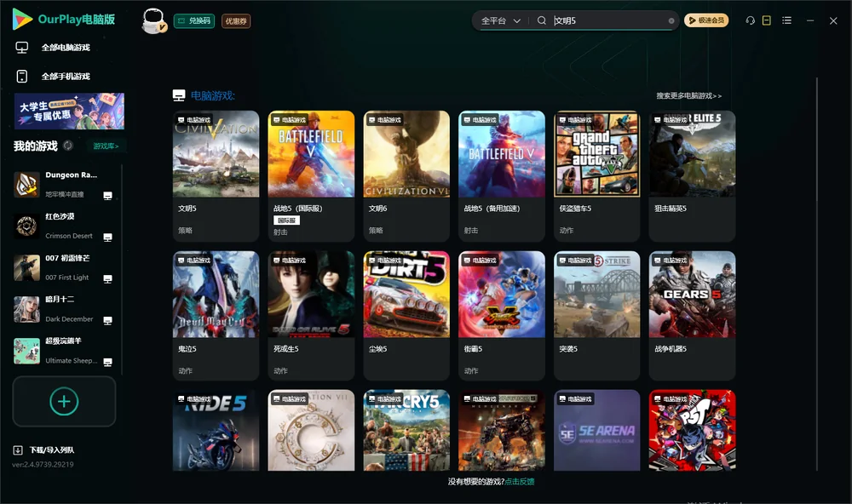The width and height of the screenshot is (852, 504).
Task: Open the 文明6 Civilization VI card
Action: [406, 176]
